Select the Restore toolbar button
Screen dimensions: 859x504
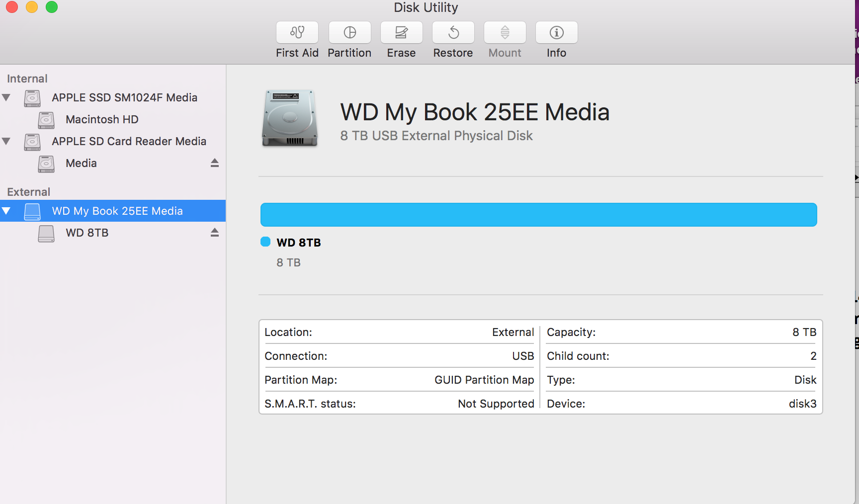click(x=453, y=32)
